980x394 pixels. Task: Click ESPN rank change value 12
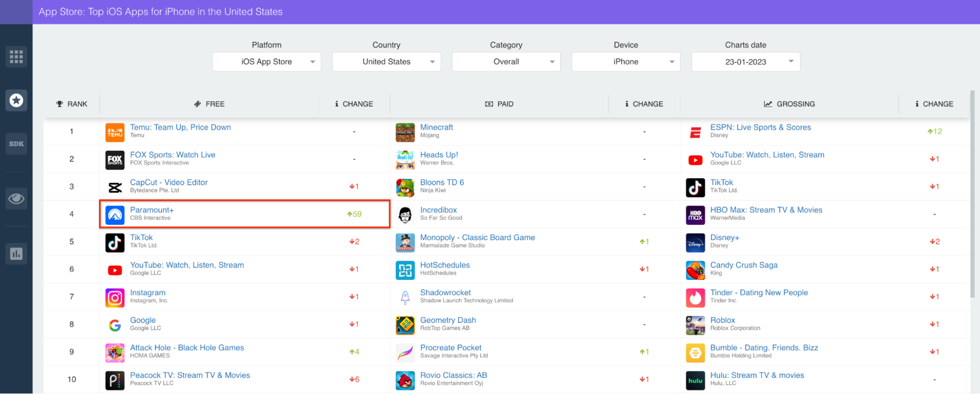coord(934,131)
